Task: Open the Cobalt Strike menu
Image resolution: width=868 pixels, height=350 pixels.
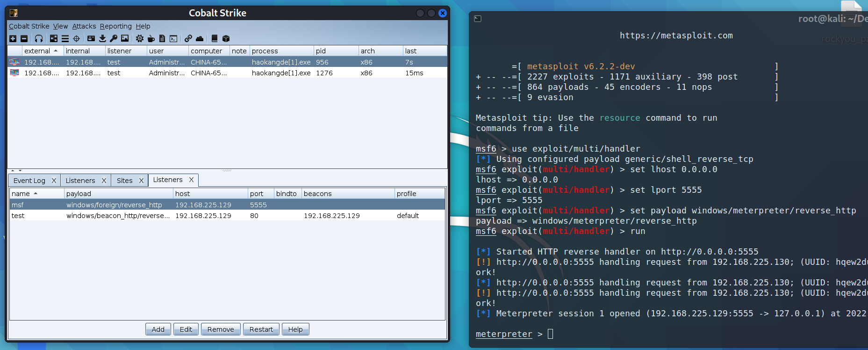Action: coord(29,26)
